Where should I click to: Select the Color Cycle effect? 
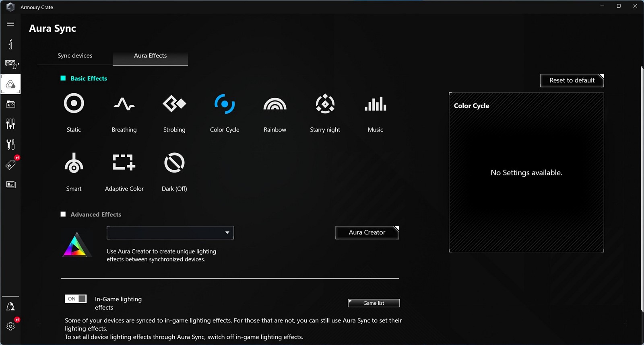coord(225,104)
